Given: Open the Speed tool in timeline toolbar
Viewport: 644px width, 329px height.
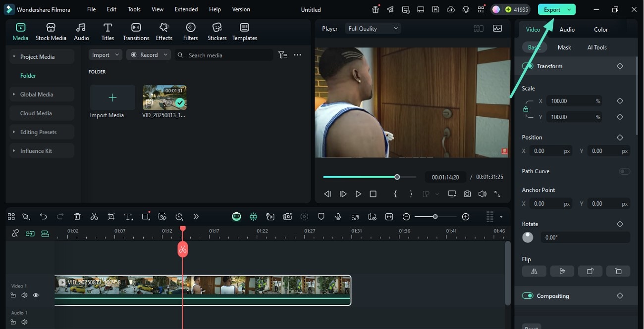Looking at the screenshot, I should coord(179,217).
